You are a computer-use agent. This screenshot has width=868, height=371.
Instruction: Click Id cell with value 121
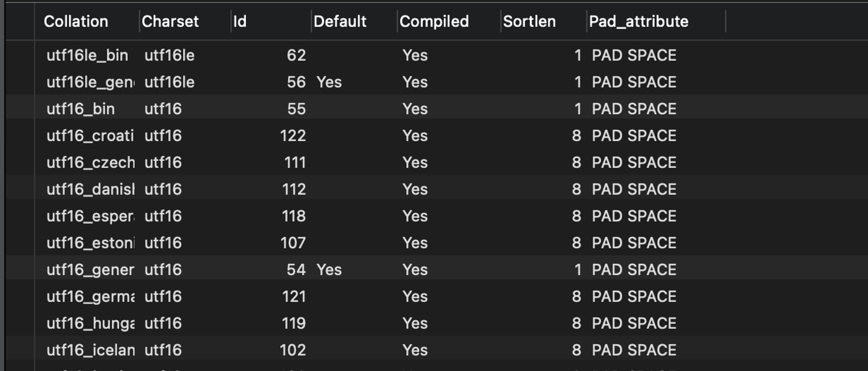pos(294,296)
